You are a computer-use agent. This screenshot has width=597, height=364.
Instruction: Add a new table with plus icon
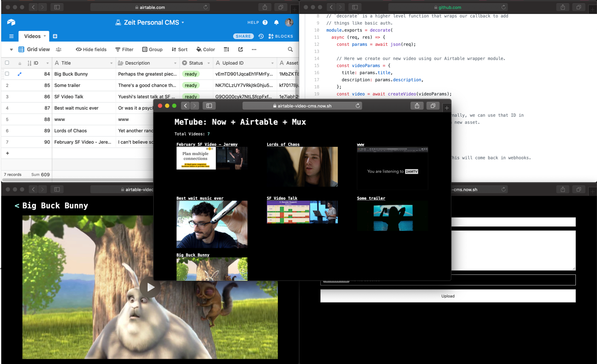pyautogui.click(x=55, y=36)
